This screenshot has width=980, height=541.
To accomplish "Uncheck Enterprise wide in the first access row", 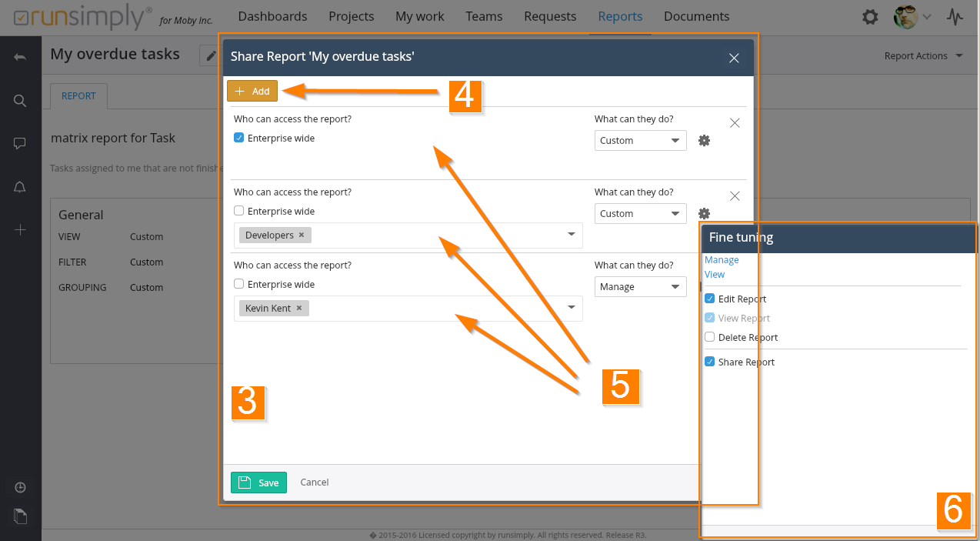I will pos(239,139).
